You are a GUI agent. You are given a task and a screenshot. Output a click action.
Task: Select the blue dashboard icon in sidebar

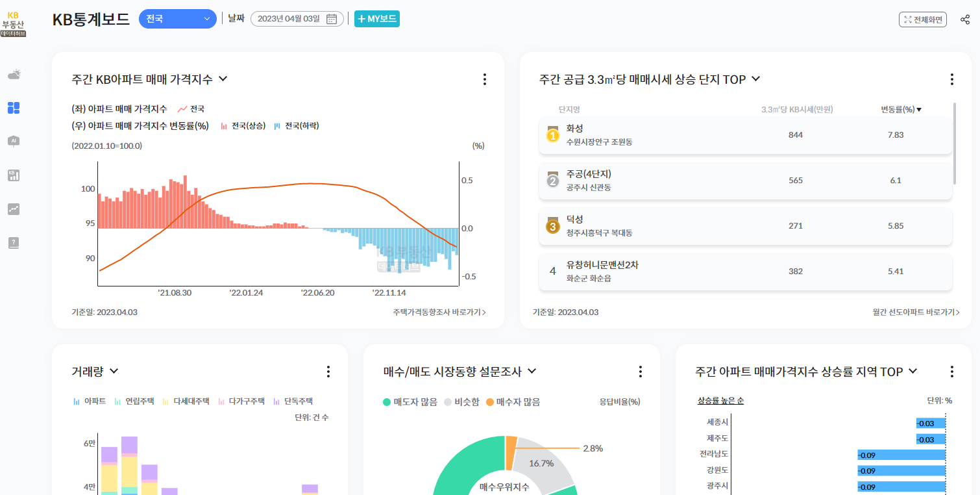click(14, 107)
